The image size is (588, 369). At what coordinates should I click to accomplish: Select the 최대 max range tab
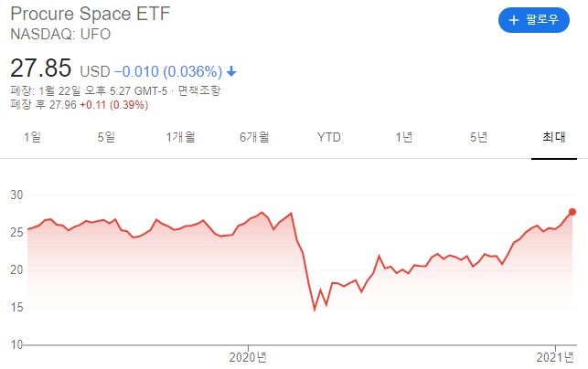point(553,137)
